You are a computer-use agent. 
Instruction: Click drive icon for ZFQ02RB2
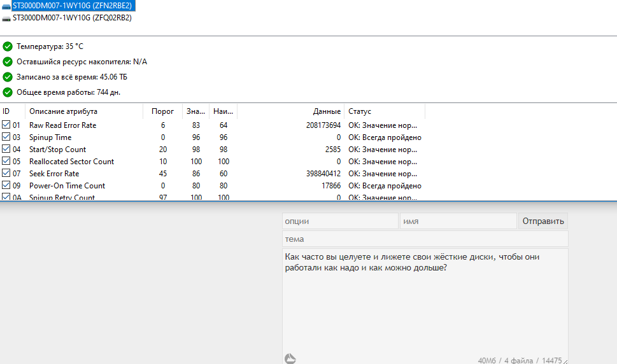(x=6, y=18)
